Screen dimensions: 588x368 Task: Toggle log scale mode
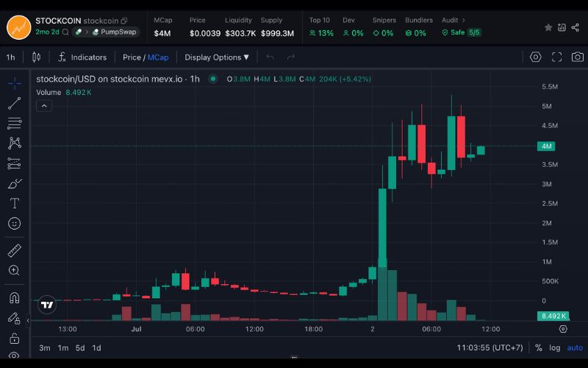point(555,347)
